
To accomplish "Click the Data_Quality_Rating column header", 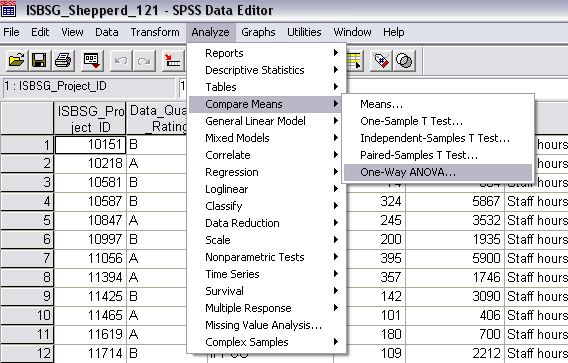I will (x=157, y=119).
